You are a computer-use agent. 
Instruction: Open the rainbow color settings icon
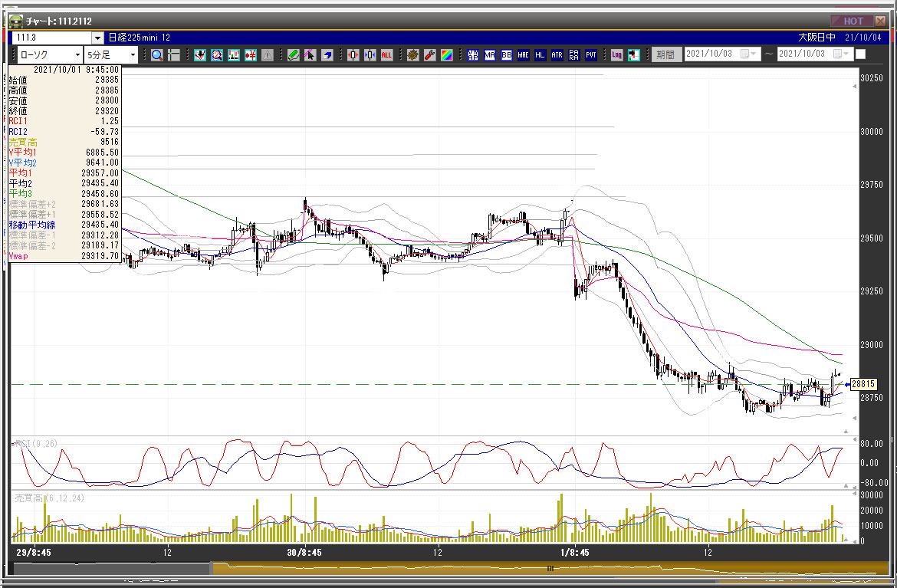[x=447, y=55]
